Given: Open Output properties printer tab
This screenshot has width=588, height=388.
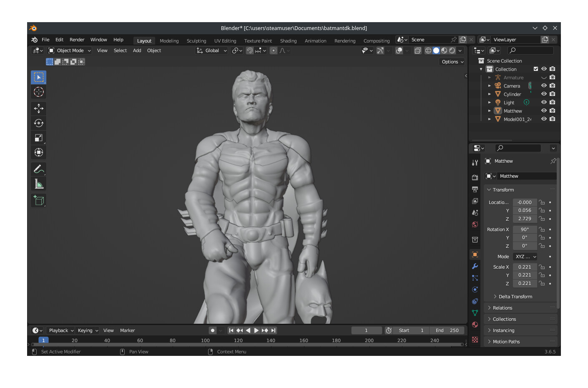Looking at the screenshot, I should (x=475, y=189).
